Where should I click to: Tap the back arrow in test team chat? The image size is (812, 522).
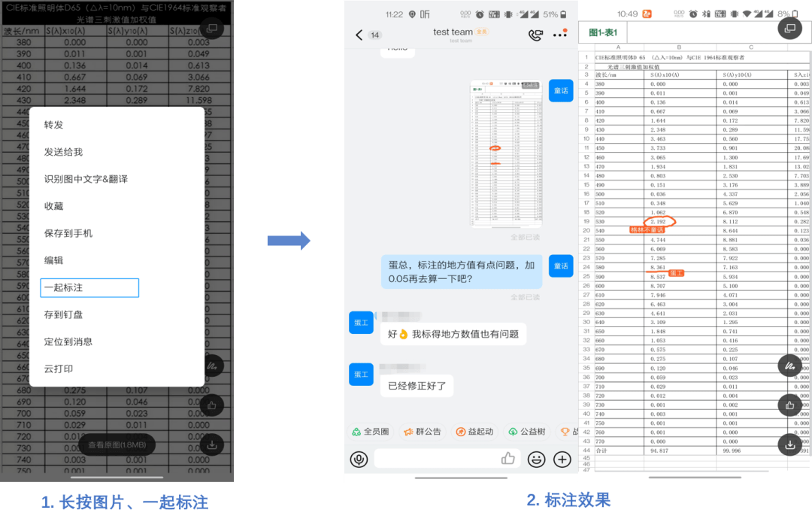coord(359,35)
